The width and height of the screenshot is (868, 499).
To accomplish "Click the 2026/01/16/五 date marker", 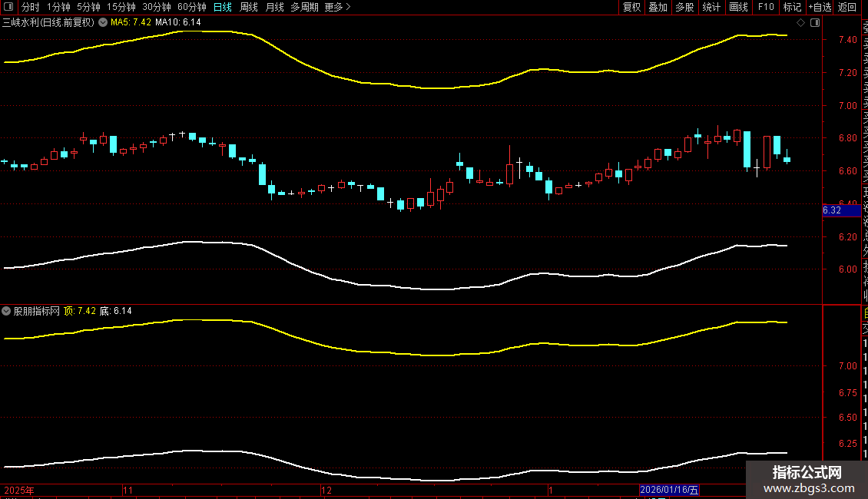I will pyautogui.click(x=669, y=490).
